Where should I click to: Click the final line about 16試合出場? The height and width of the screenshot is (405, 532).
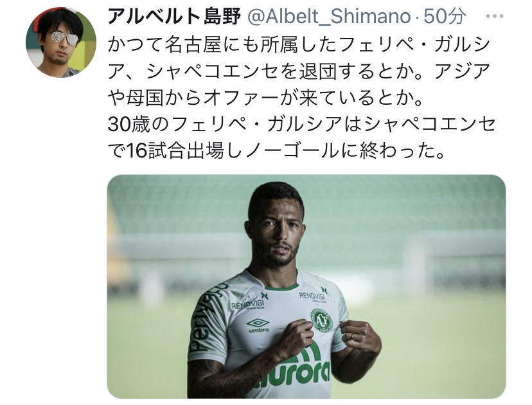(x=276, y=150)
